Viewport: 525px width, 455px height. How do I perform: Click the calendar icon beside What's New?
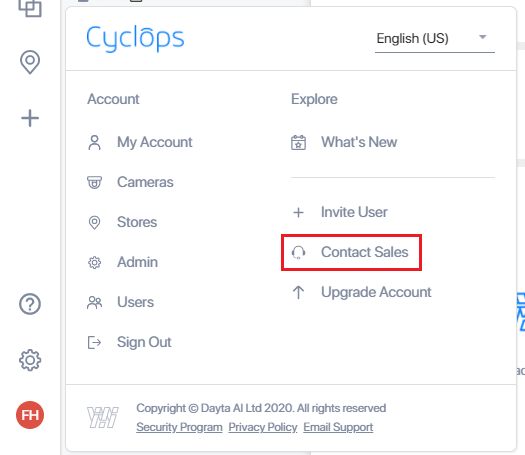298,142
